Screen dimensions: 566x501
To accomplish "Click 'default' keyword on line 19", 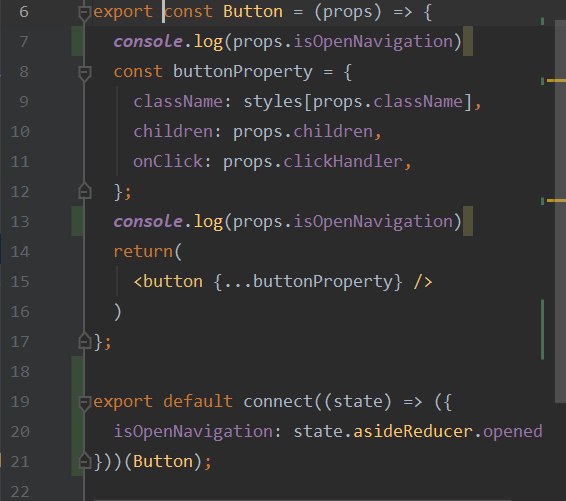I will (x=197, y=401).
